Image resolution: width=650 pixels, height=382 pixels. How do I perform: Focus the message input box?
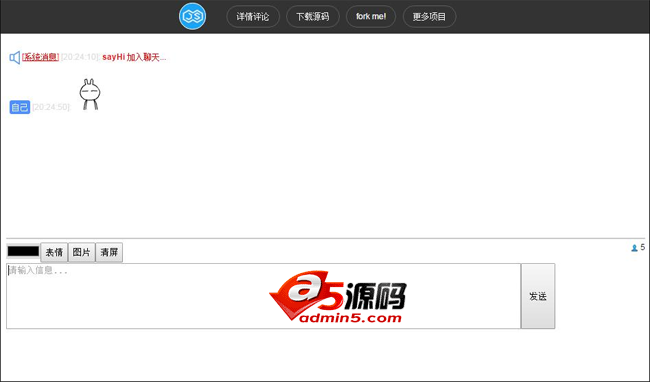point(263,296)
